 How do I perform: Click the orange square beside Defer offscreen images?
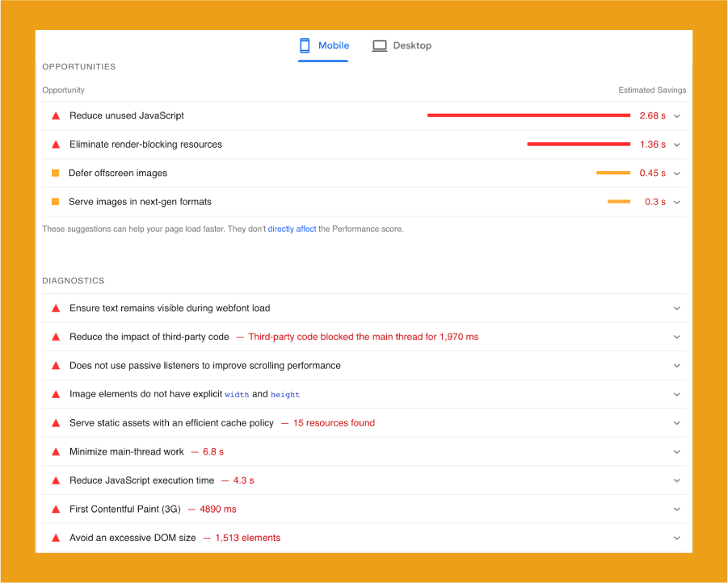click(55, 173)
